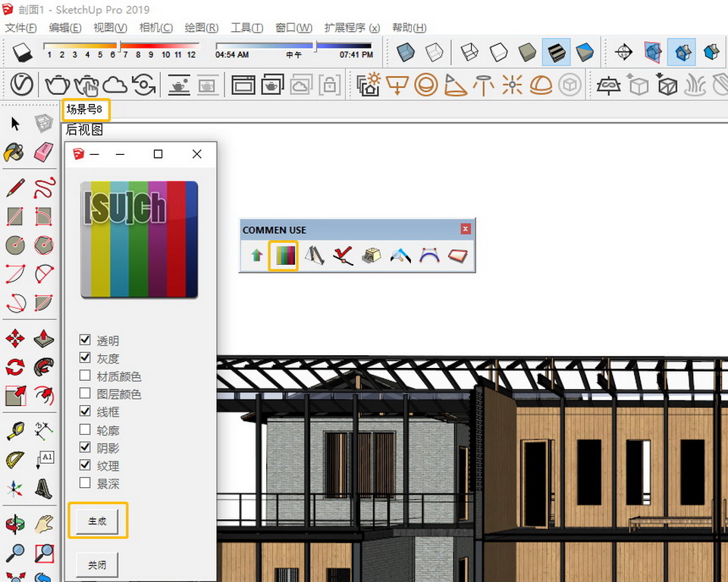
Task: Toggle the 阴影 checkbox
Action: point(85,448)
